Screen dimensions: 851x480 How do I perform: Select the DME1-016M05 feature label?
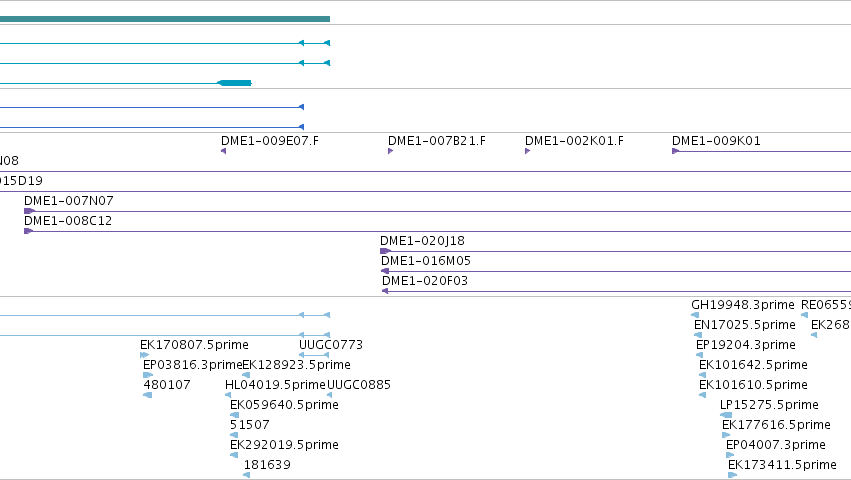click(426, 261)
